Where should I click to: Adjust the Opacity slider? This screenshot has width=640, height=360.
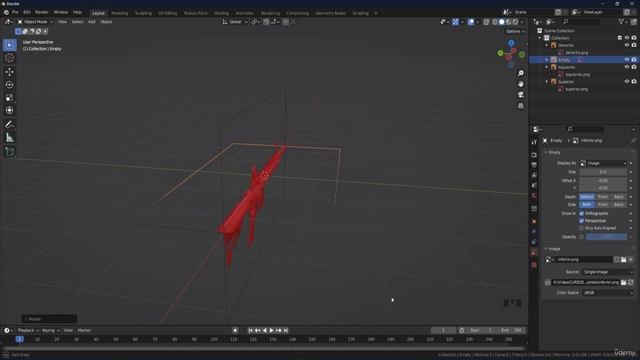coord(607,237)
